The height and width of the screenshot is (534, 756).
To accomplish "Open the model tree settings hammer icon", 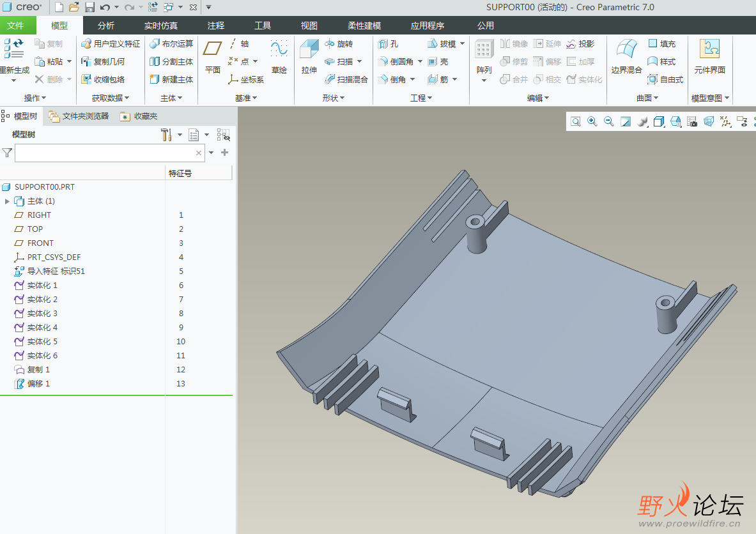I will (x=166, y=135).
